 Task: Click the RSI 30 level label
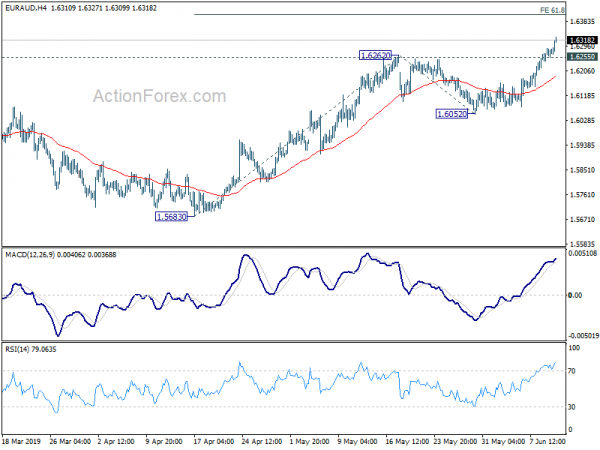[572, 407]
